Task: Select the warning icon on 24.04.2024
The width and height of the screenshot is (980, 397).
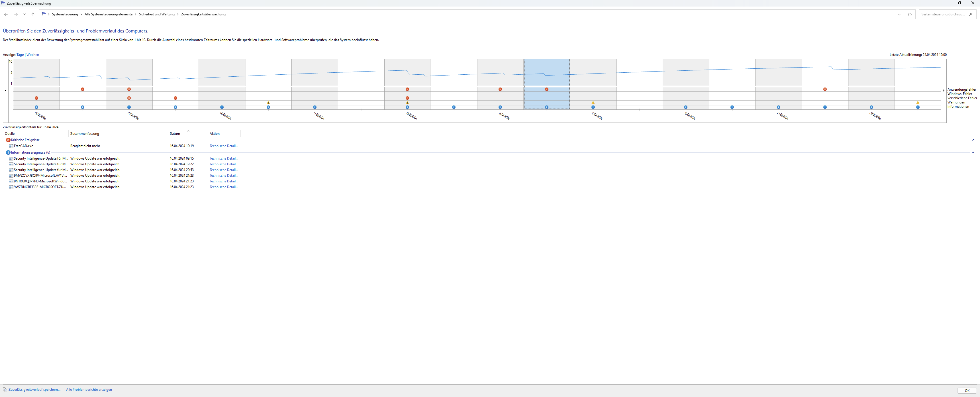Action: pos(918,103)
